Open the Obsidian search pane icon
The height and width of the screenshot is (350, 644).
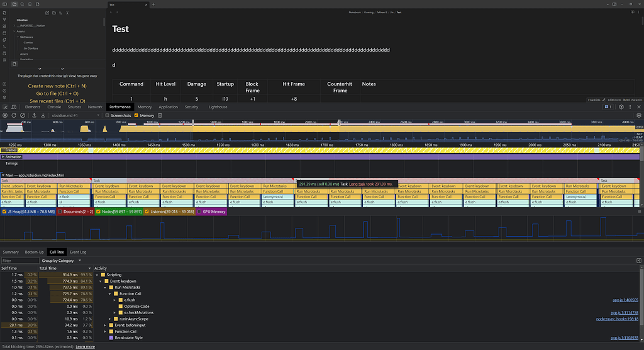point(22,4)
